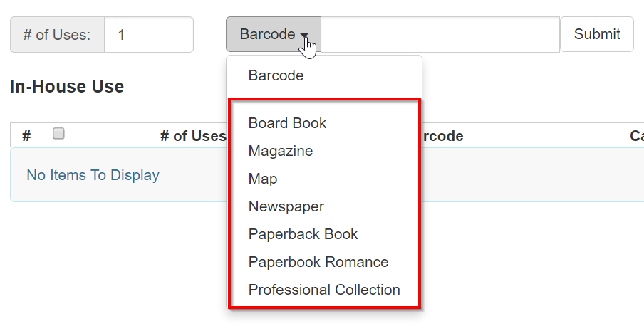Image resolution: width=644 pixels, height=331 pixels.
Task: Choose Professional Collection option
Action: [x=324, y=290]
